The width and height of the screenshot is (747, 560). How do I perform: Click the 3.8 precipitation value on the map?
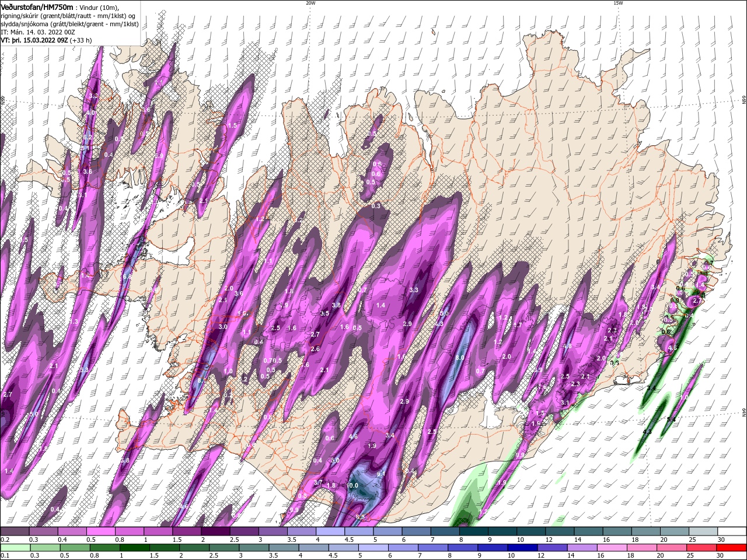[337, 305]
